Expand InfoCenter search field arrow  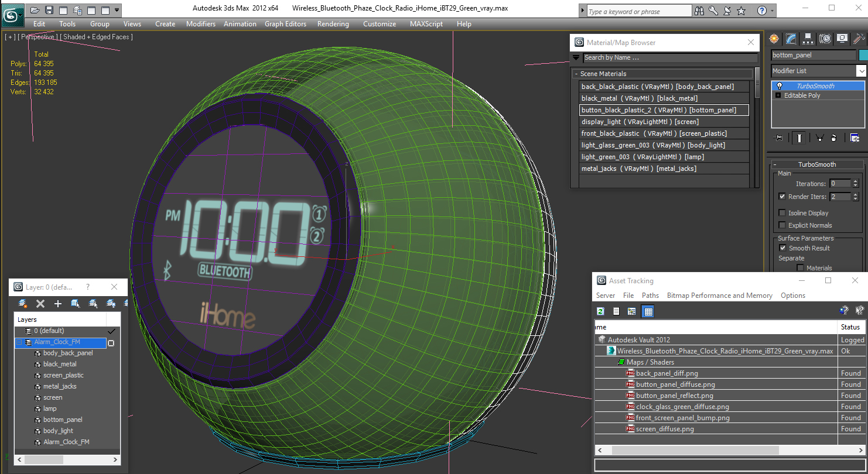pyautogui.click(x=582, y=11)
